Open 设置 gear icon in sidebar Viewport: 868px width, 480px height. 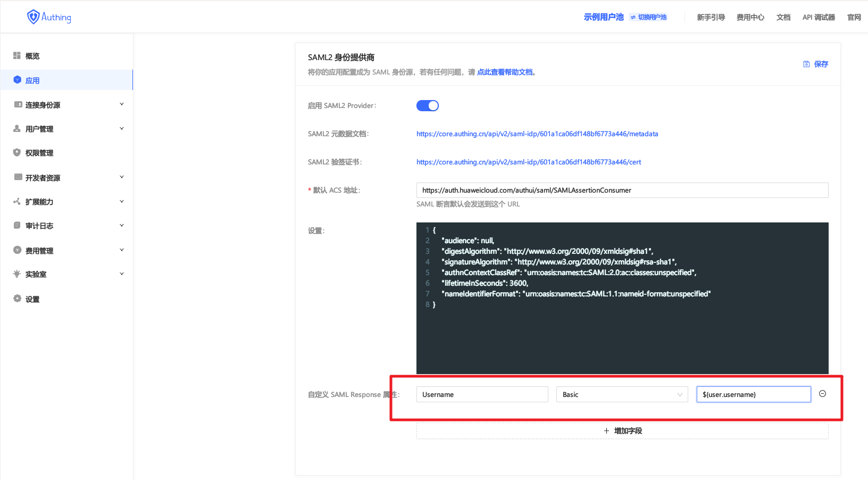(17, 299)
